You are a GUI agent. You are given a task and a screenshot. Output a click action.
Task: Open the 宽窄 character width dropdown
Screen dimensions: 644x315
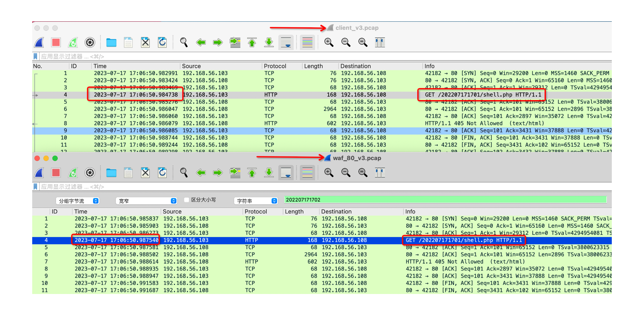tap(146, 201)
